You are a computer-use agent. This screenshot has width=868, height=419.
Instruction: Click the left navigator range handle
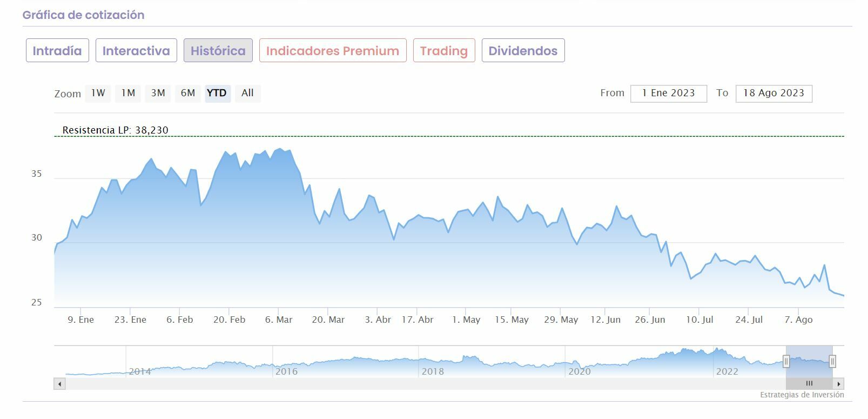tap(786, 361)
